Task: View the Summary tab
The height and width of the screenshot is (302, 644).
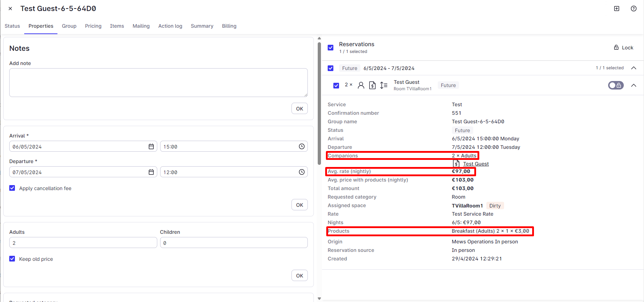Action: (202, 26)
